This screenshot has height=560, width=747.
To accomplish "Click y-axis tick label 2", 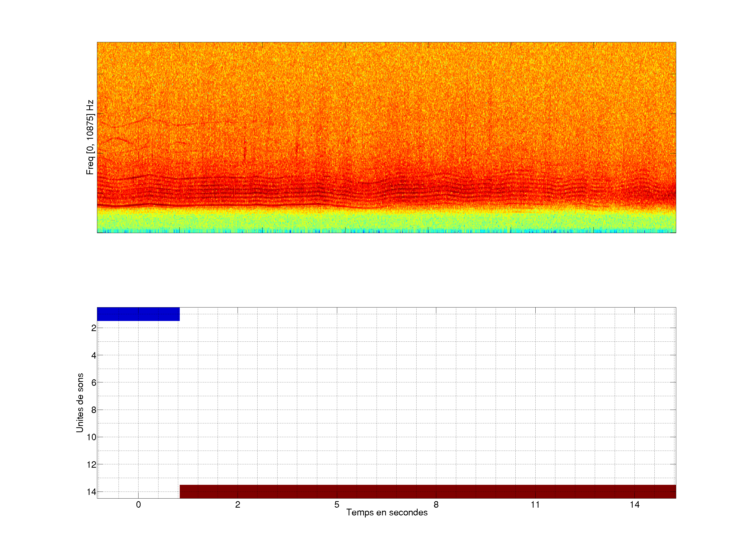I will coord(94,328).
